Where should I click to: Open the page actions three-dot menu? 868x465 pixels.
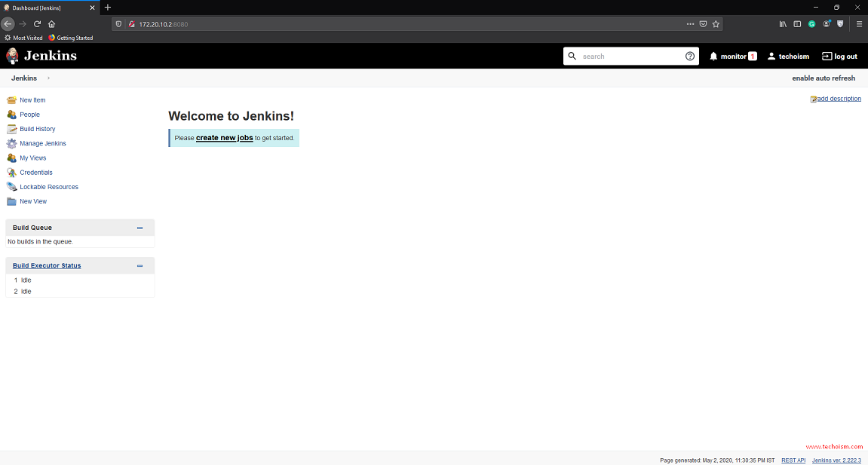690,24
